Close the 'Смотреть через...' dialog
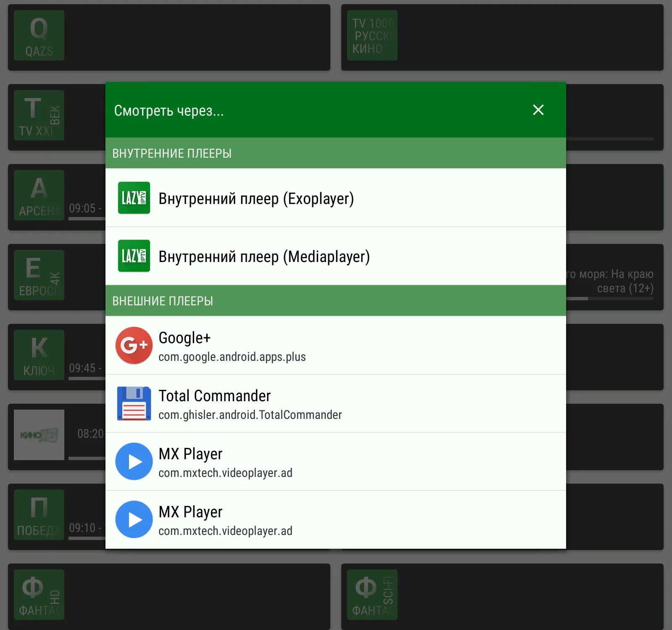This screenshot has width=672, height=630. pyautogui.click(x=538, y=110)
